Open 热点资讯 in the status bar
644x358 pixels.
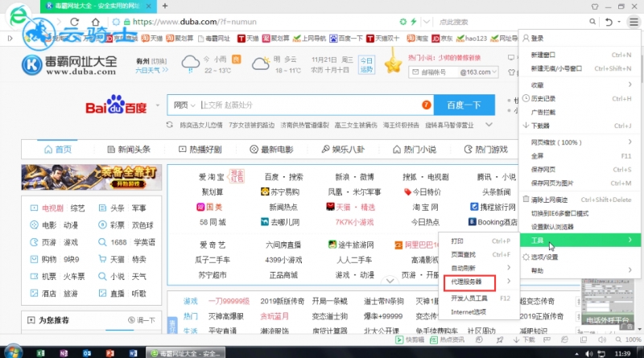[448, 340]
